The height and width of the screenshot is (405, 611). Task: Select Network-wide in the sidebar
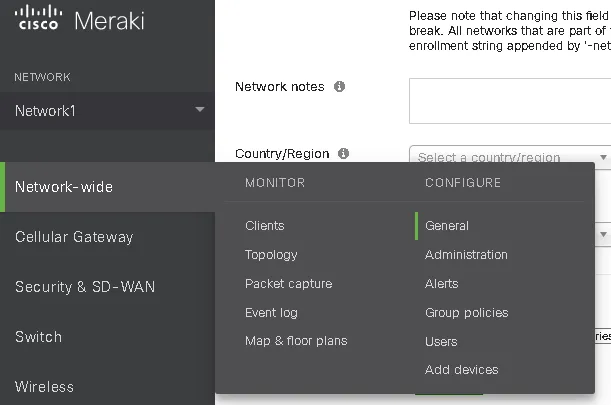click(107, 187)
